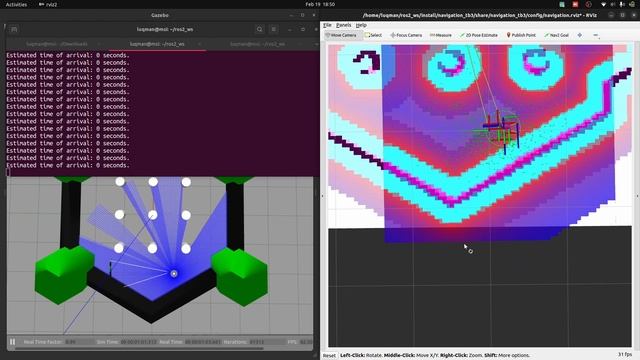Pause the Gazebo simulation
The image size is (640, 360).
[12, 342]
